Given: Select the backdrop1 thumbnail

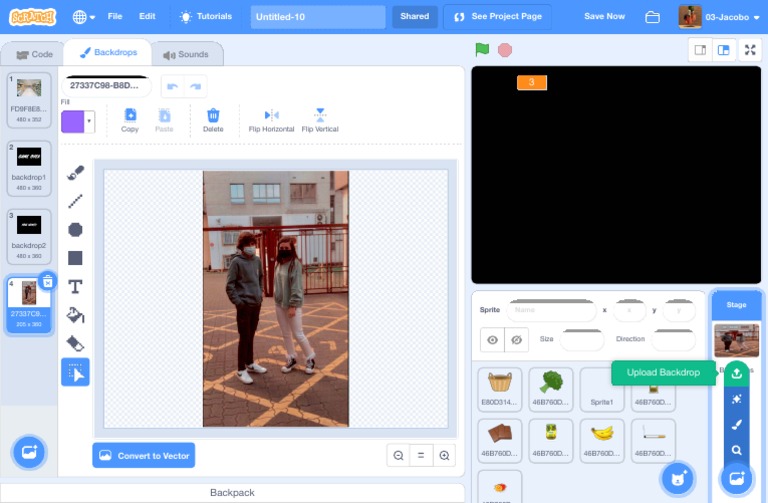Looking at the screenshot, I should (29, 164).
